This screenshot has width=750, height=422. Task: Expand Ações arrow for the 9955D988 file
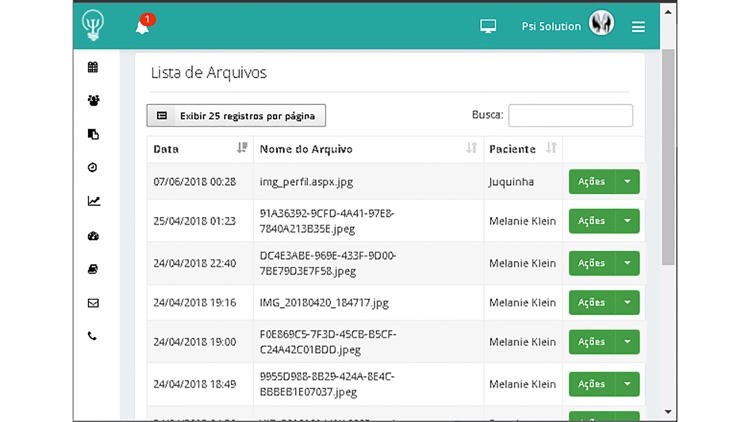pyautogui.click(x=627, y=384)
